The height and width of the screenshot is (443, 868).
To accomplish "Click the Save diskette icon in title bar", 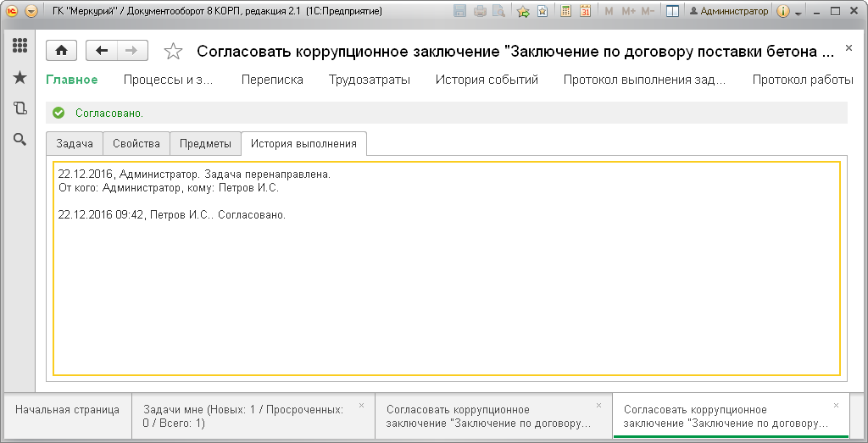I will pyautogui.click(x=459, y=11).
